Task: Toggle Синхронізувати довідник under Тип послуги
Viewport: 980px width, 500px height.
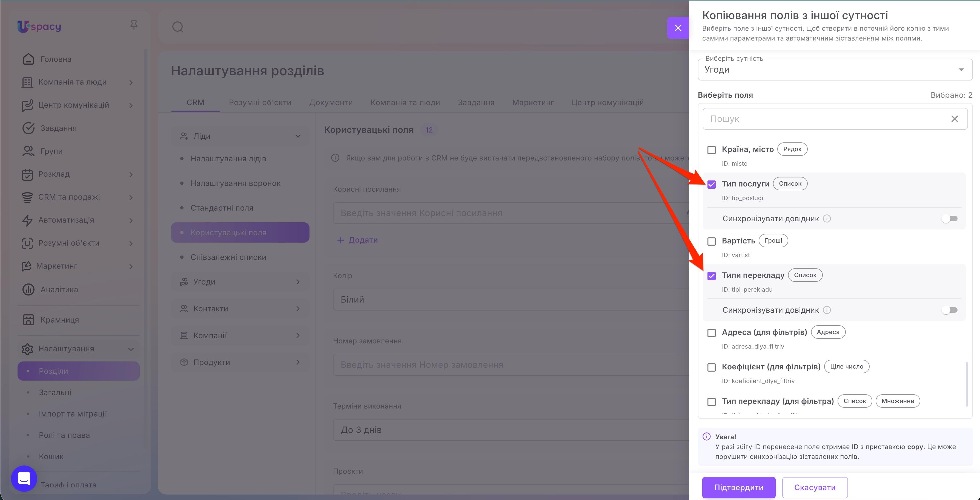Action: tap(950, 219)
